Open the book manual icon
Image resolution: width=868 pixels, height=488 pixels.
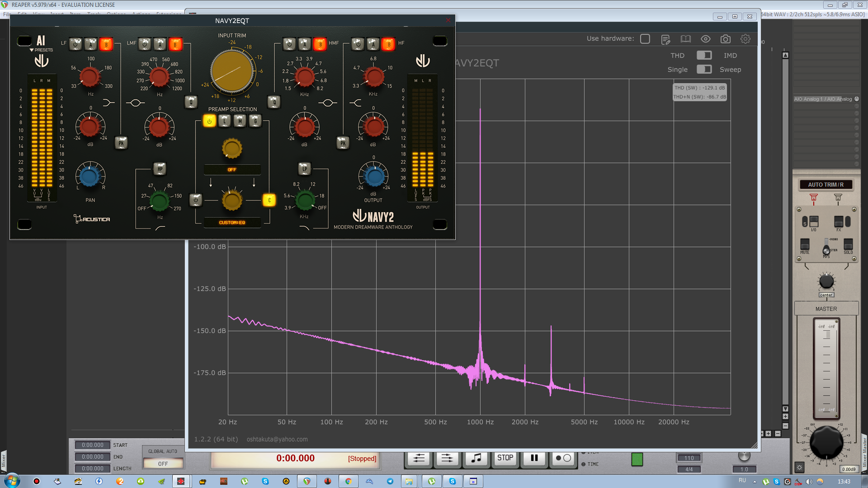pyautogui.click(x=685, y=39)
